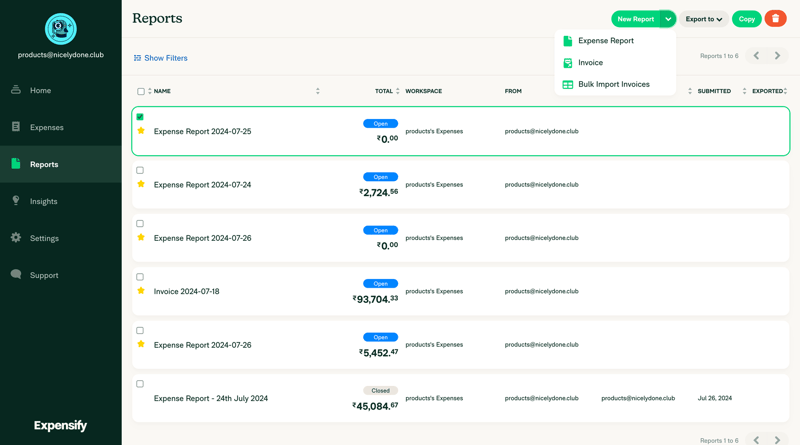This screenshot has height=445, width=800.
Task: Open Expense Report - 24th July 2024
Action: (x=211, y=398)
